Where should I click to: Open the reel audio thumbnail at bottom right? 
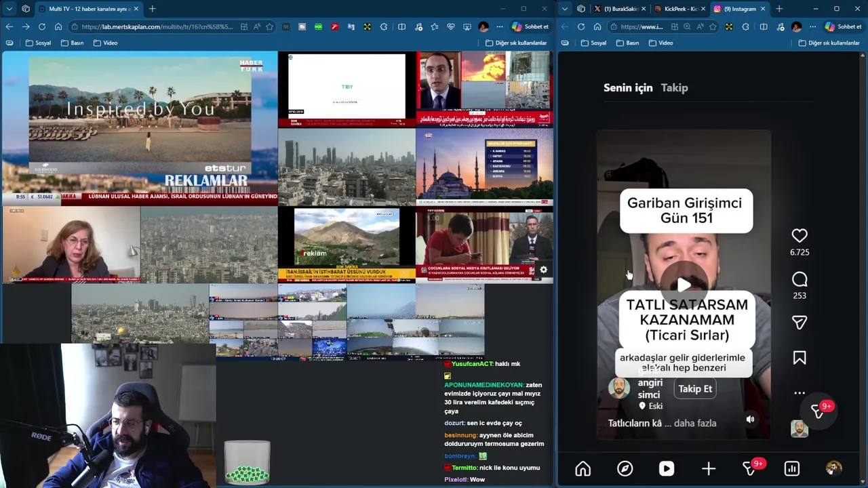[x=800, y=428]
